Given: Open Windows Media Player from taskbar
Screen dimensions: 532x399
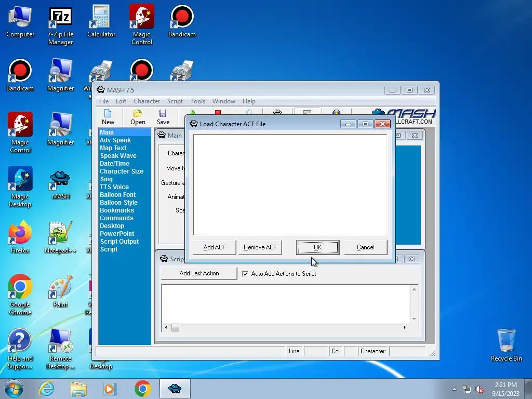Looking at the screenshot, I should 110,389.
